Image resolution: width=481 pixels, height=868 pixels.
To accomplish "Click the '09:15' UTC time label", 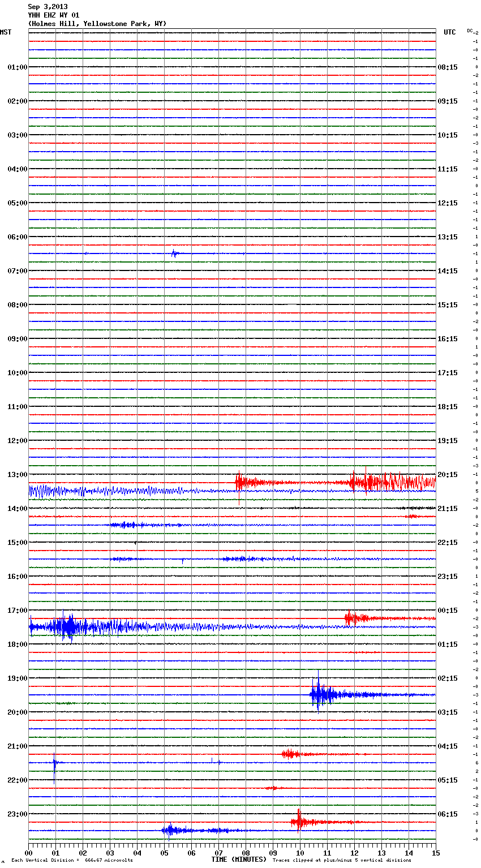I will pyautogui.click(x=448, y=101).
